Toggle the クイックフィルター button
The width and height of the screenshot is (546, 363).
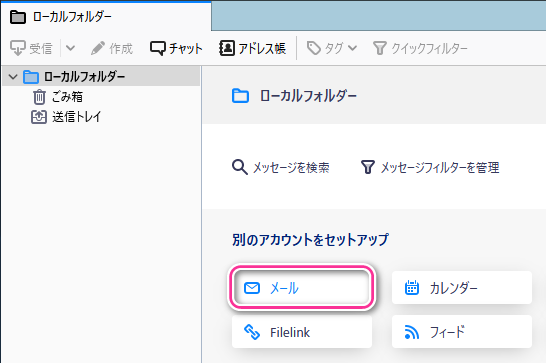click(x=420, y=48)
